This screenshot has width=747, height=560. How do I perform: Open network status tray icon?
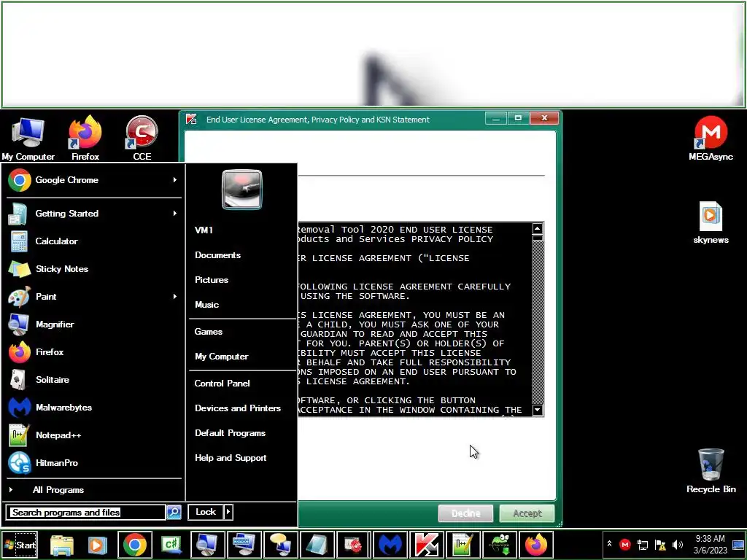643,544
